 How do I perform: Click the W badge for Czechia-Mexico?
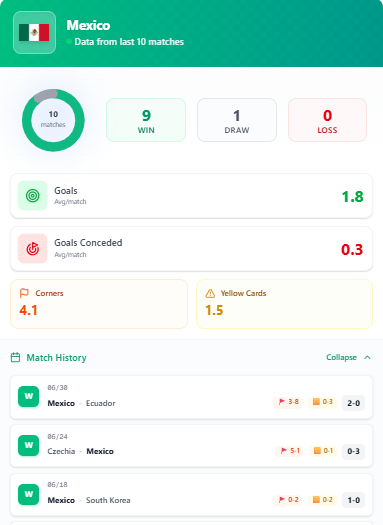pos(28,445)
